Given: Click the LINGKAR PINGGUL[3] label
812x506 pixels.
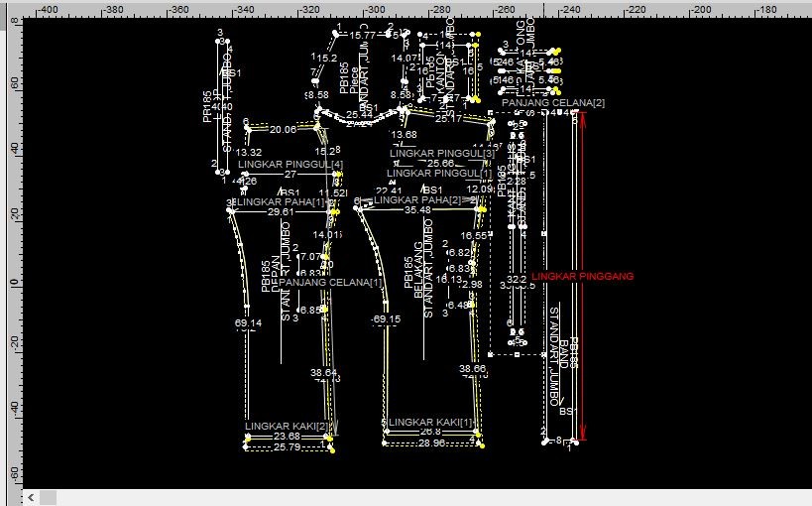Looking at the screenshot, I should (441, 153).
